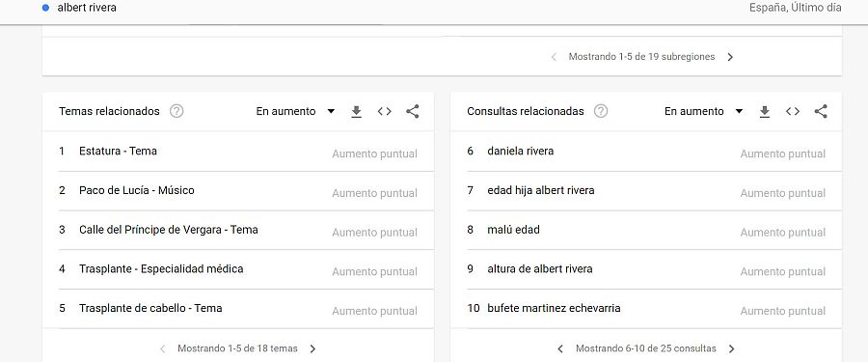The height and width of the screenshot is (362, 868).
Task: Click Aumento puntual beside bufete martinez echevarria
Action: click(x=783, y=312)
